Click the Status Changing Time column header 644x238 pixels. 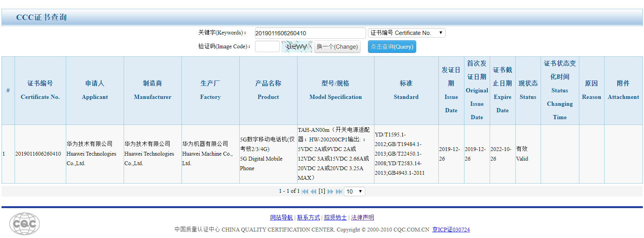[560, 90]
